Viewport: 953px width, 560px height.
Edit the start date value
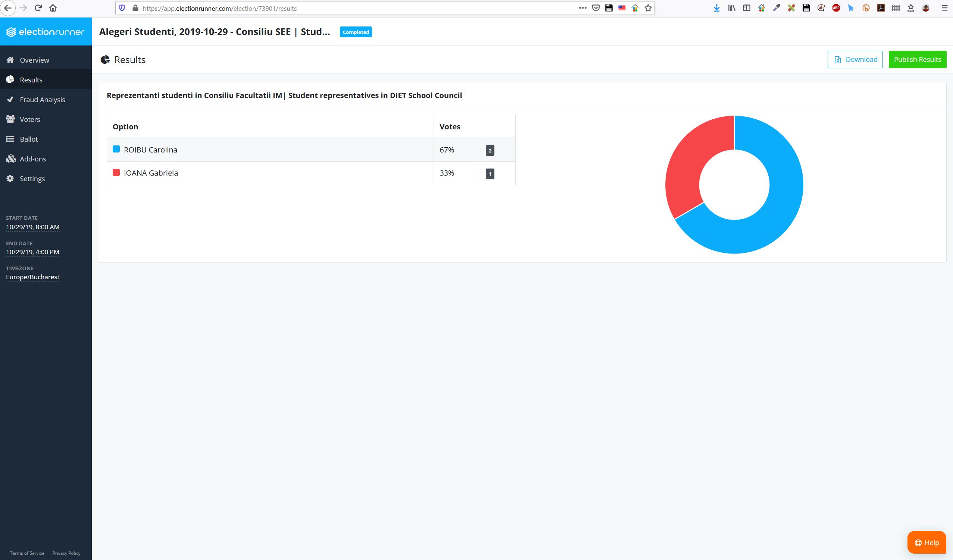pyautogui.click(x=32, y=227)
